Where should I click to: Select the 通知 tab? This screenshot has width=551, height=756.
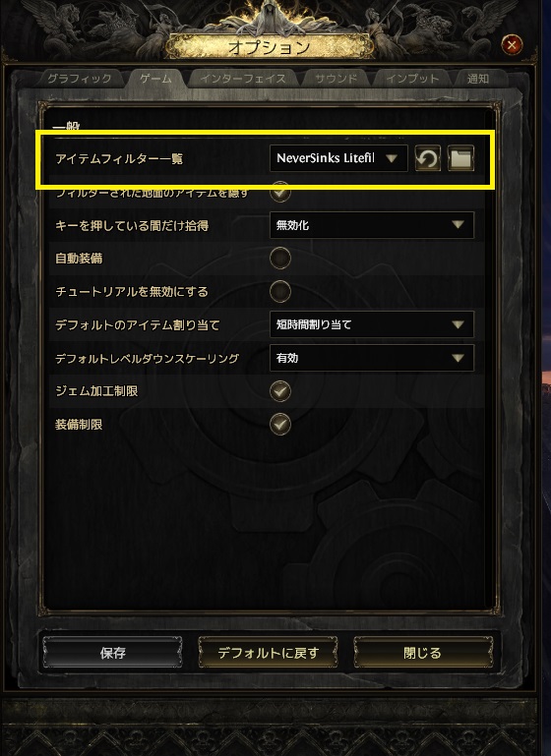[x=478, y=79]
